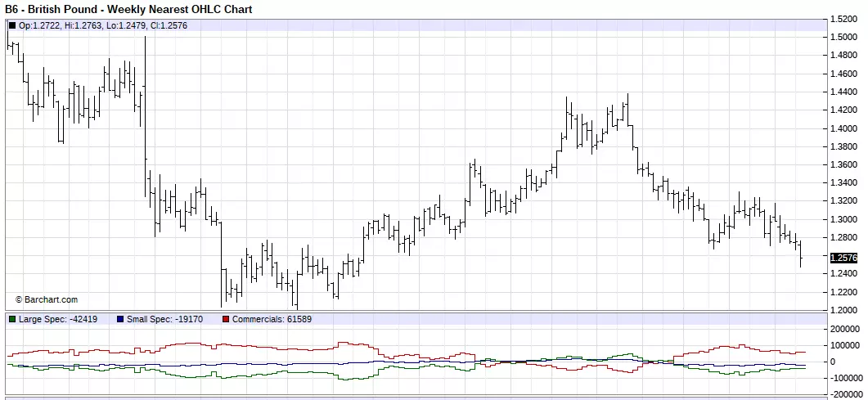Click the 1.2200 price axis label
The image size is (868, 400).
coord(843,292)
